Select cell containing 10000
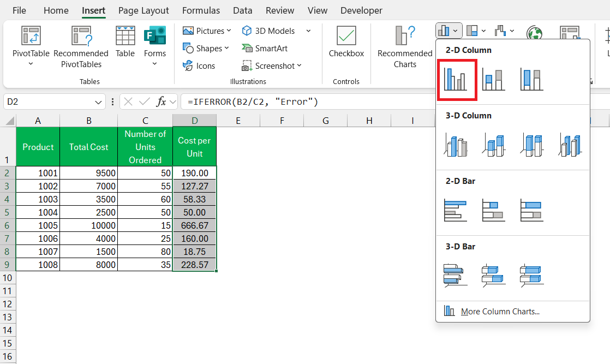 [89, 225]
